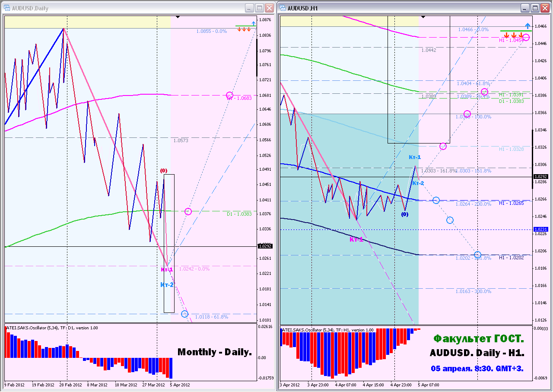The image size is (553, 392).
Task: Select the red down arrows on Daily chart
Action: 244,29
